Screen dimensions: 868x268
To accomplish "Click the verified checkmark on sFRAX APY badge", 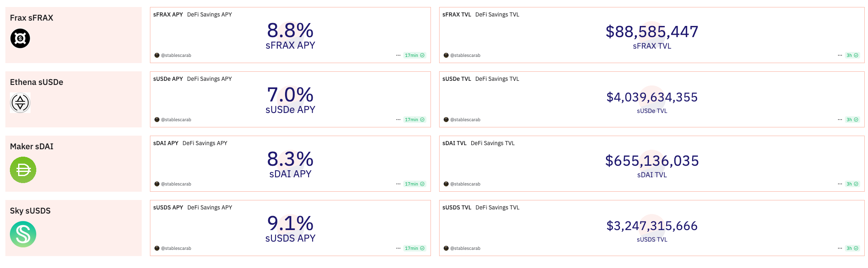I will tap(422, 55).
